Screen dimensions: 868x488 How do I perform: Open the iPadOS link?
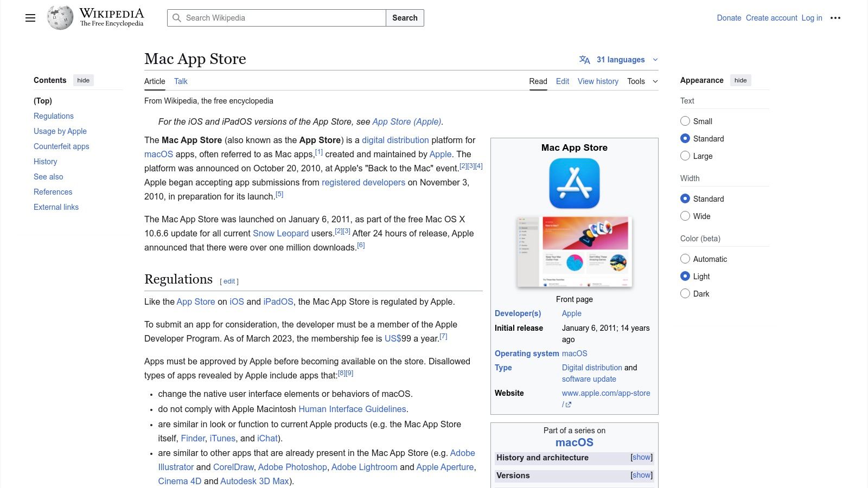[x=278, y=301]
